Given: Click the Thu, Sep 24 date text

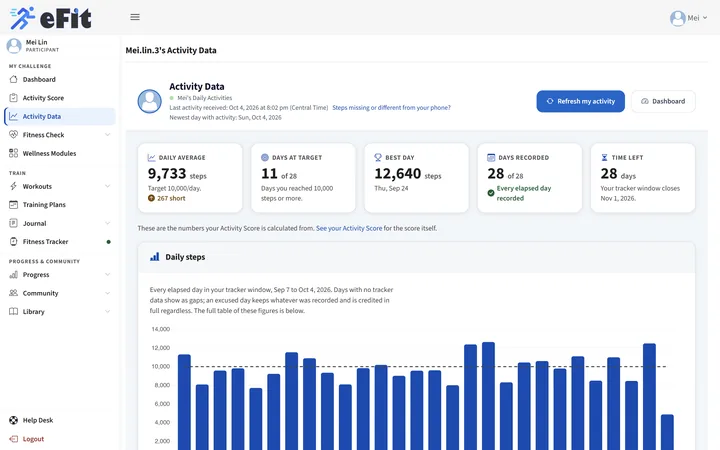Looking at the screenshot, I should (x=391, y=188).
